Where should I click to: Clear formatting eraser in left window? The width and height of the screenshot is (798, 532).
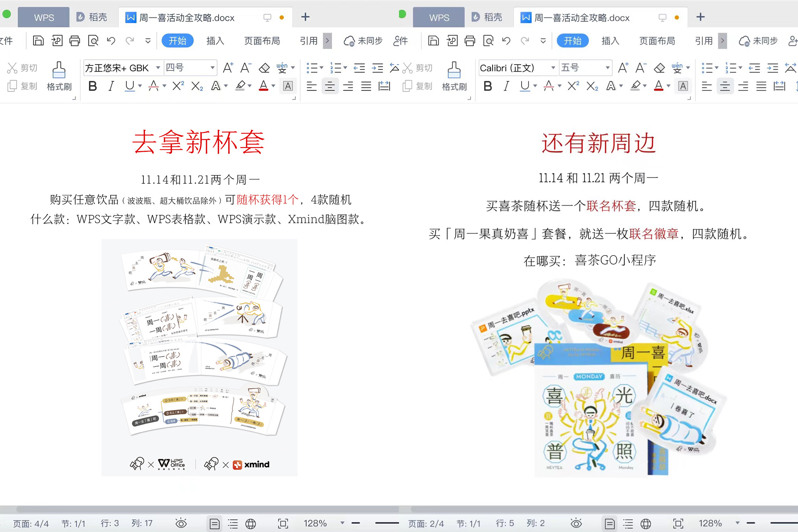[264, 68]
